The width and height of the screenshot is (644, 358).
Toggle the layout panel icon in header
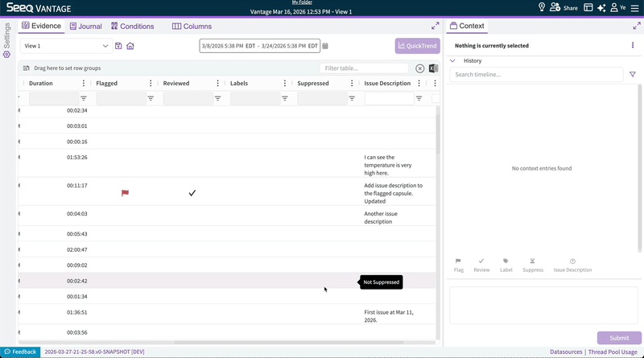coord(588,7)
